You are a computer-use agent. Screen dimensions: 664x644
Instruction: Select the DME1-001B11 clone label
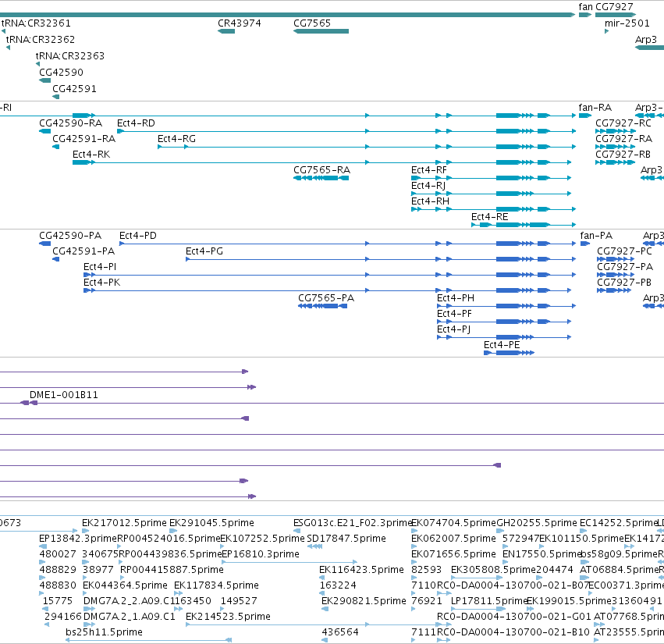[x=64, y=395]
